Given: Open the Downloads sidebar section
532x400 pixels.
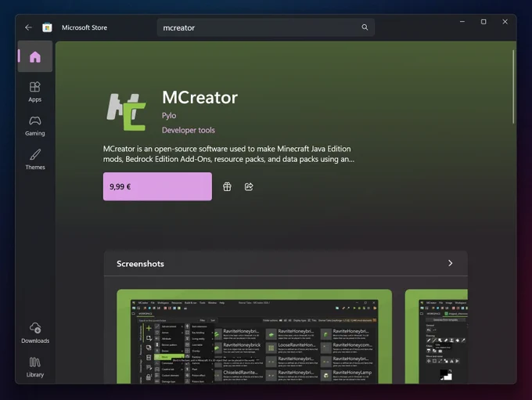Looking at the screenshot, I should pyautogui.click(x=35, y=333).
